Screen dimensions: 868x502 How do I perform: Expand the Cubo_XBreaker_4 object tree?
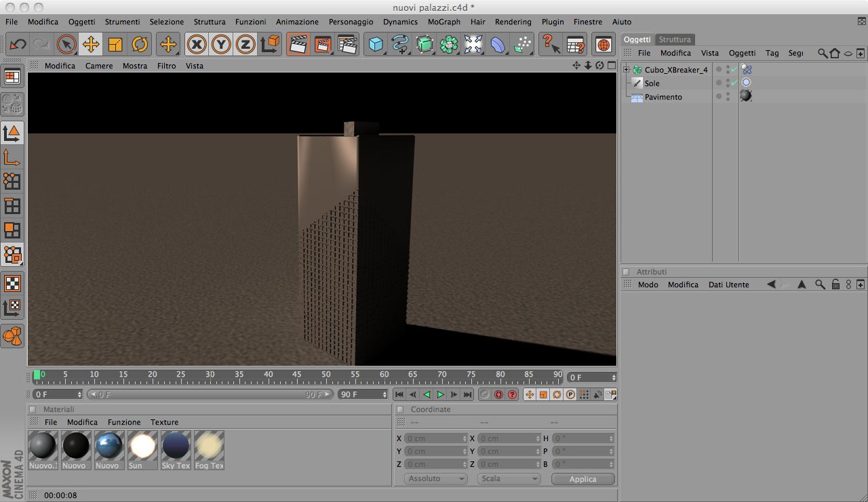627,69
